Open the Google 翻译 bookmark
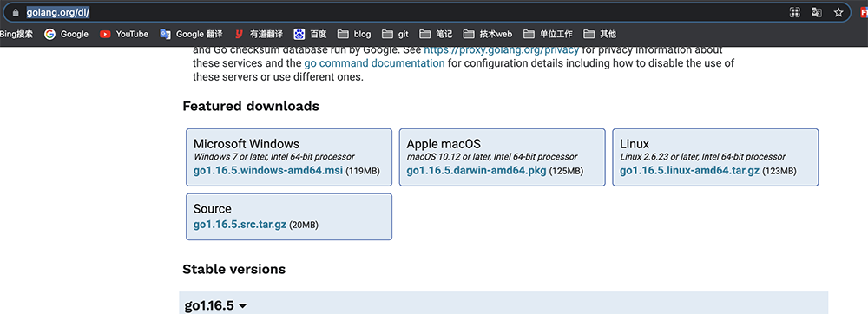Screen dimensions: 868x314 (x=191, y=35)
